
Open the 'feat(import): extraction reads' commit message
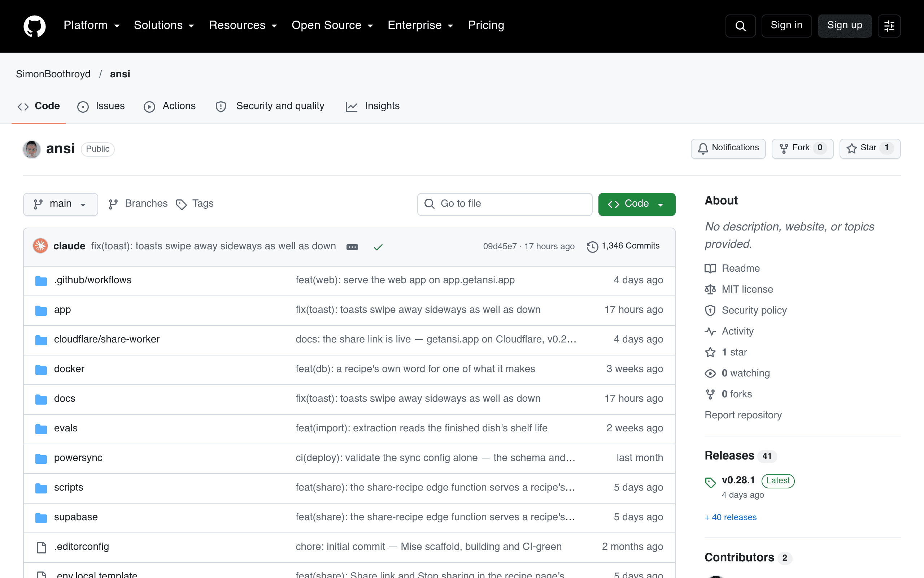click(422, 428)
